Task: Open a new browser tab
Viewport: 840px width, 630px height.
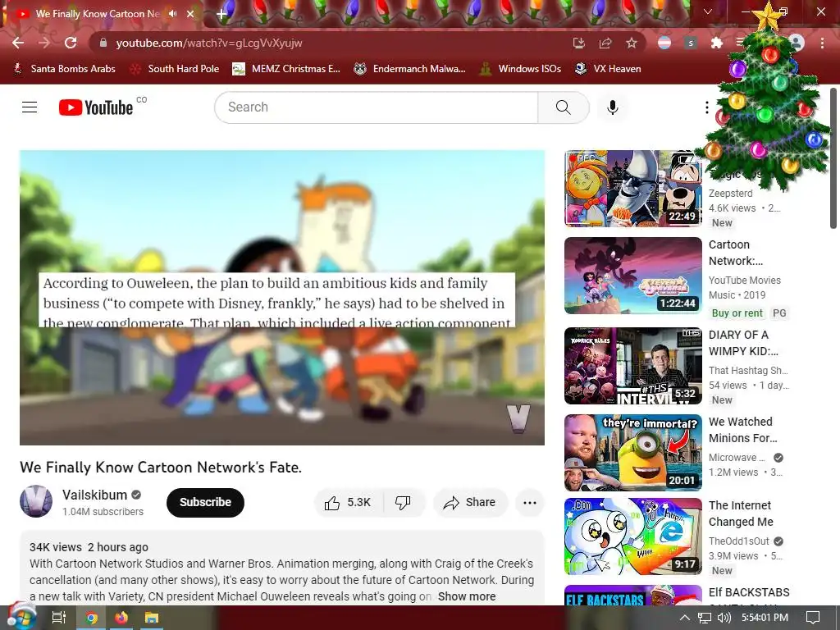Action: pyautogui.click(x=221, y=15)
